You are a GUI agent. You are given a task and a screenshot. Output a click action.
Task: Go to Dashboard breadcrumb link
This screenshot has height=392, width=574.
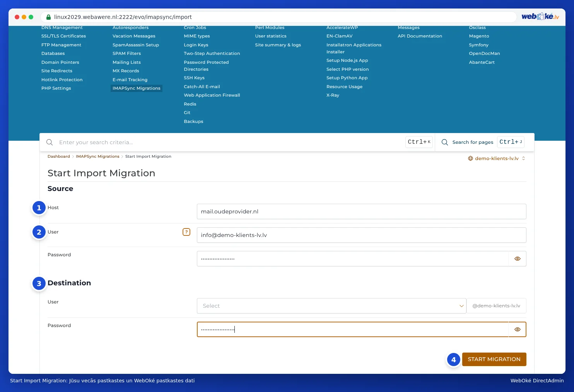pyautogui.click(x=59, y=157)
